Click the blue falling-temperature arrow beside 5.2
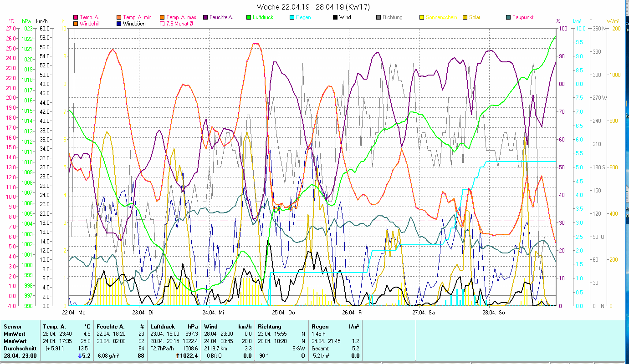629x364 pixels. 81,356
